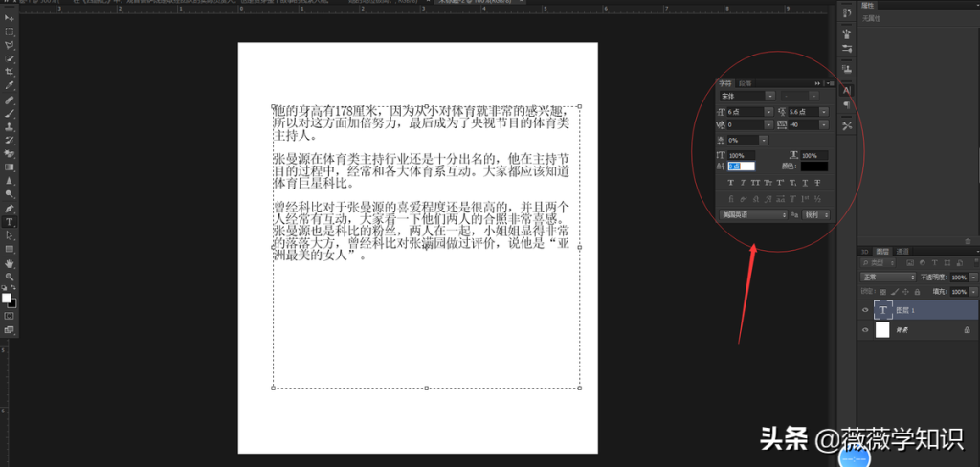Open the 正常 blend mode dropdown
This screenshot has width=980, height=467.
point(888,277)
